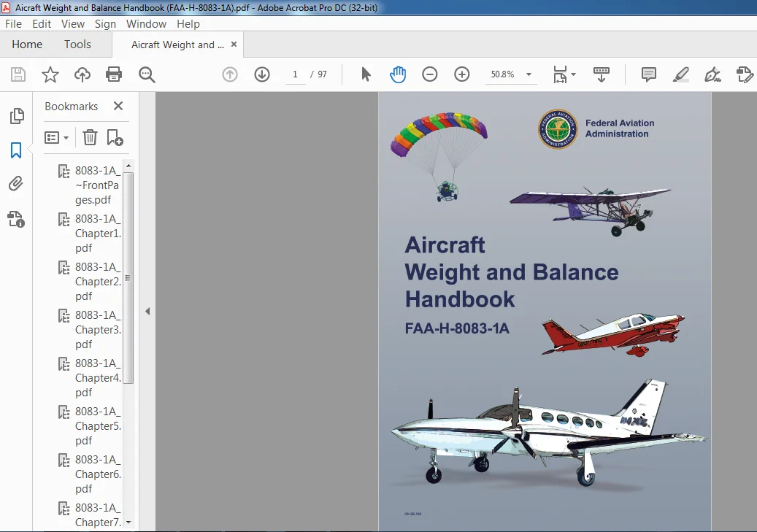Click the bookmarks scrollbar thumb

tap(128, 277)
